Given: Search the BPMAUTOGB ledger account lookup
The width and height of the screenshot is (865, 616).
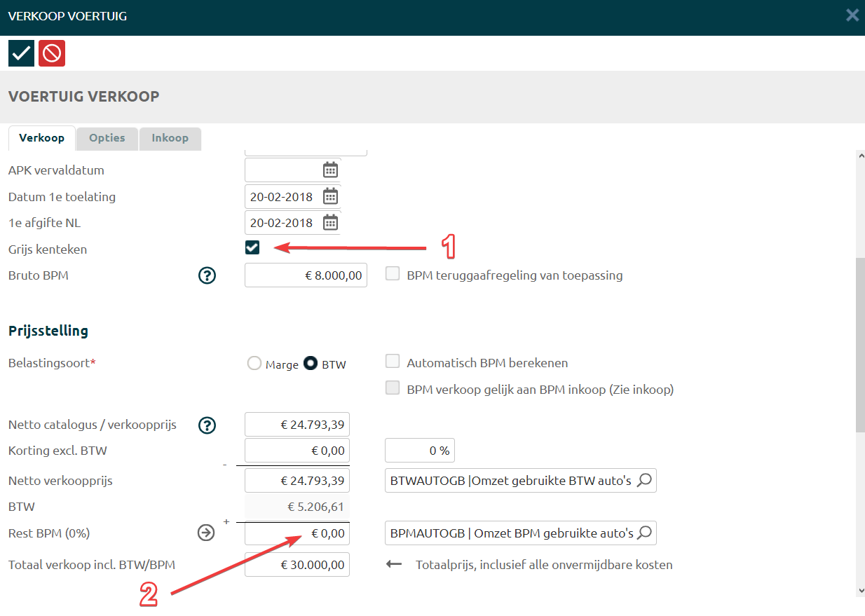Looking at the screenshot, I should pos(645,533).
